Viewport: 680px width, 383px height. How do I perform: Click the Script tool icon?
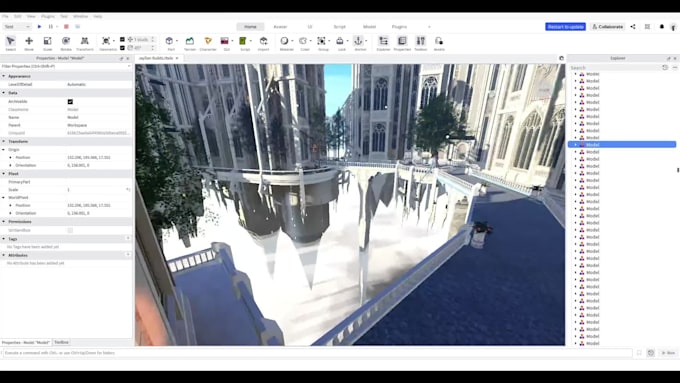243,41
